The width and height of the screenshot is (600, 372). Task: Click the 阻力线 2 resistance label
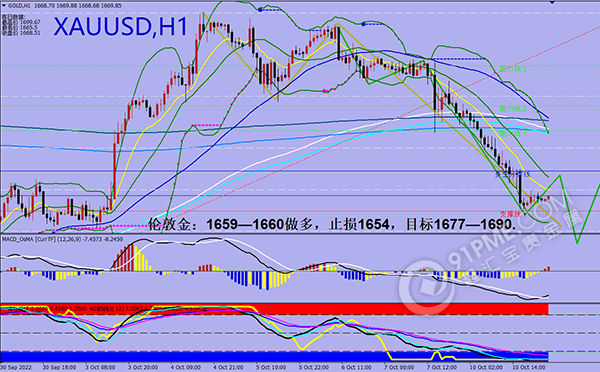(x=513, y=109)
